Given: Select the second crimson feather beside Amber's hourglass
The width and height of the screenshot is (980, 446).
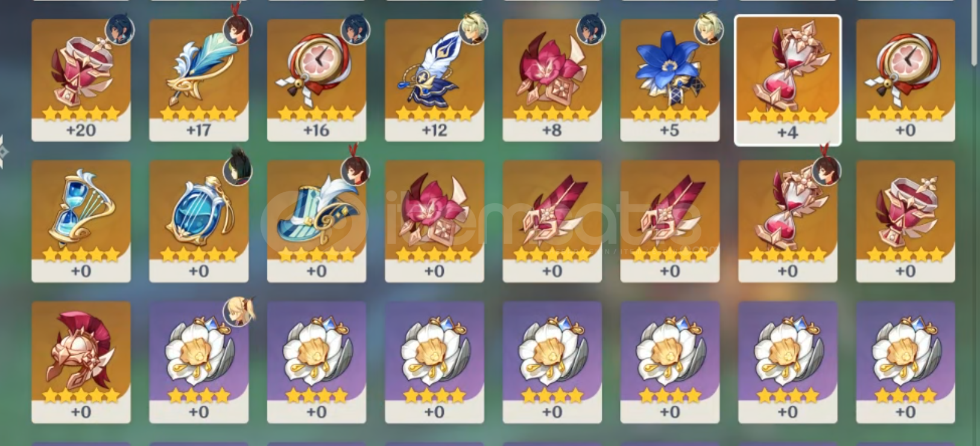Looking at the screenshot, I should [x=669, y=221].
